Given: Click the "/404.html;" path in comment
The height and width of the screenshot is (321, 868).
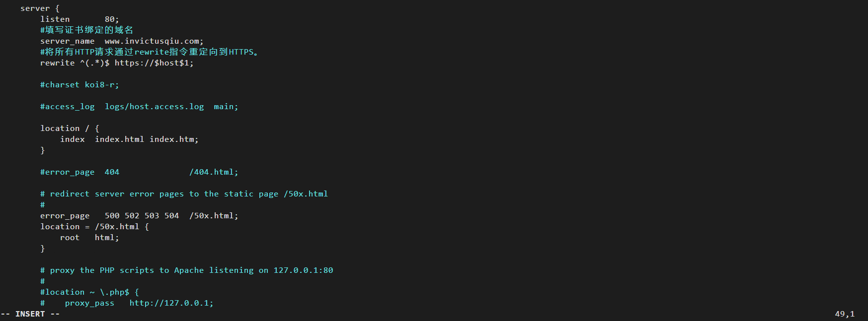Looking at the screenshot, I should pos(214,172).
